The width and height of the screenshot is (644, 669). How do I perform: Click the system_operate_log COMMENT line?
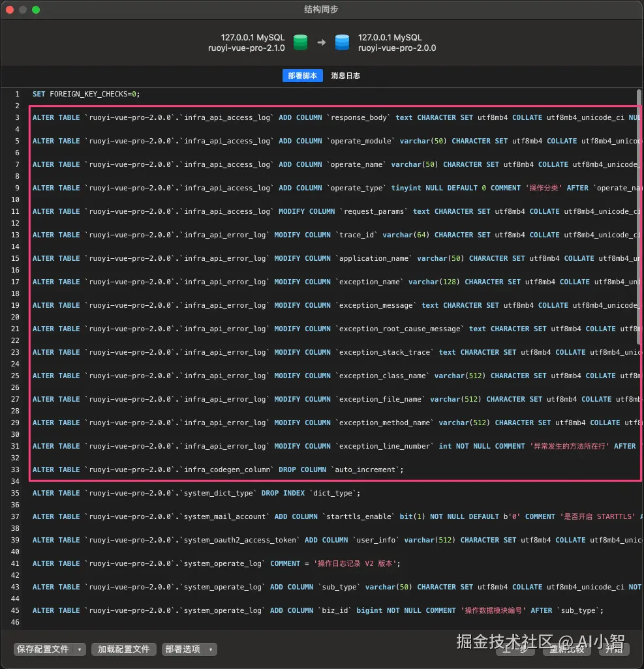pyautogui.click(x=217, y=563)
